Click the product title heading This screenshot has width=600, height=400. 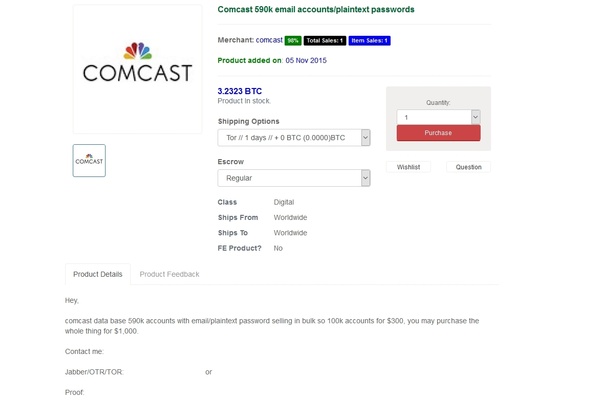[316, 9]
